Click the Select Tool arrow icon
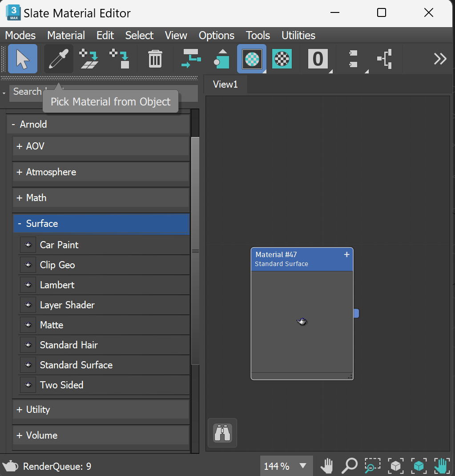The image size is (455, 476). 22,58
